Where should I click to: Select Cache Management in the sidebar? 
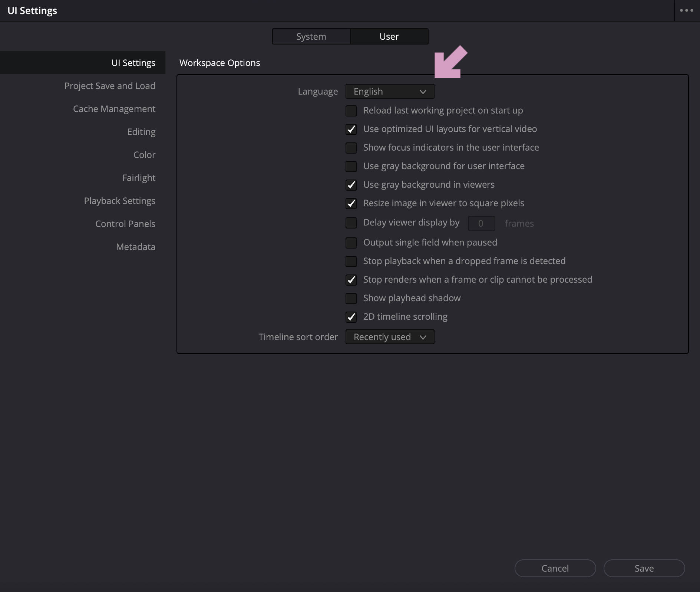coord(114,109)
